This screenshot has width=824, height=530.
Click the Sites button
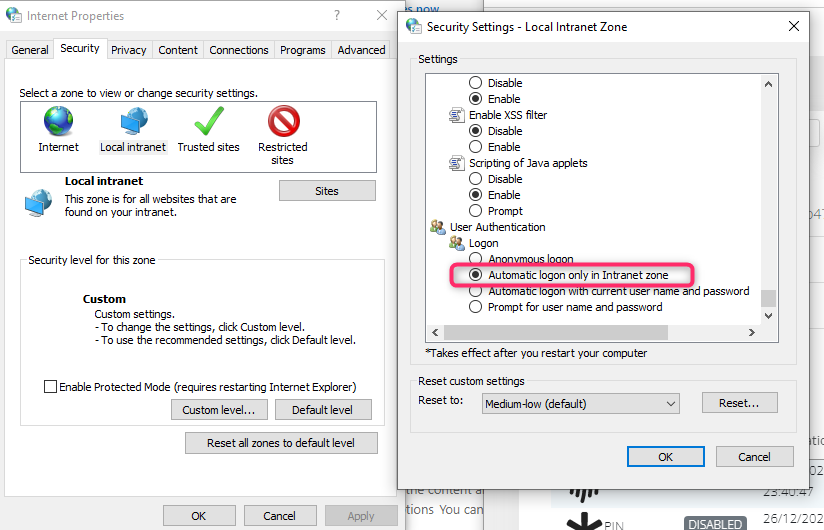coord(327,191)
